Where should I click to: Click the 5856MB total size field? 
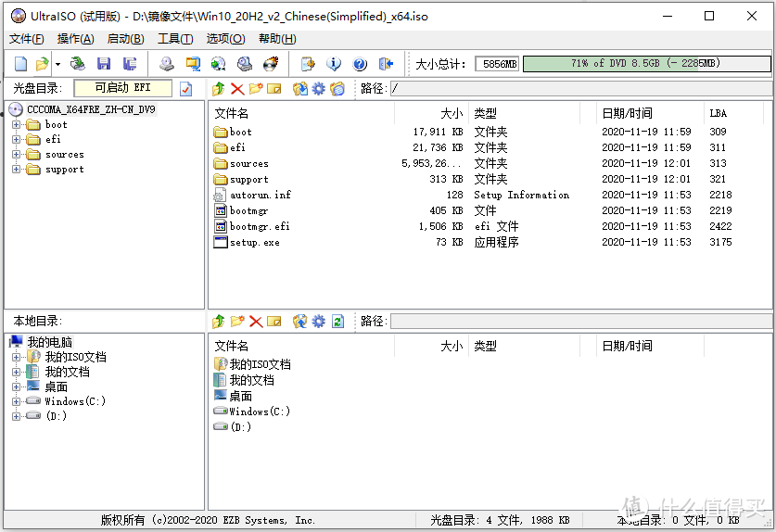click(x=497, y=64)
